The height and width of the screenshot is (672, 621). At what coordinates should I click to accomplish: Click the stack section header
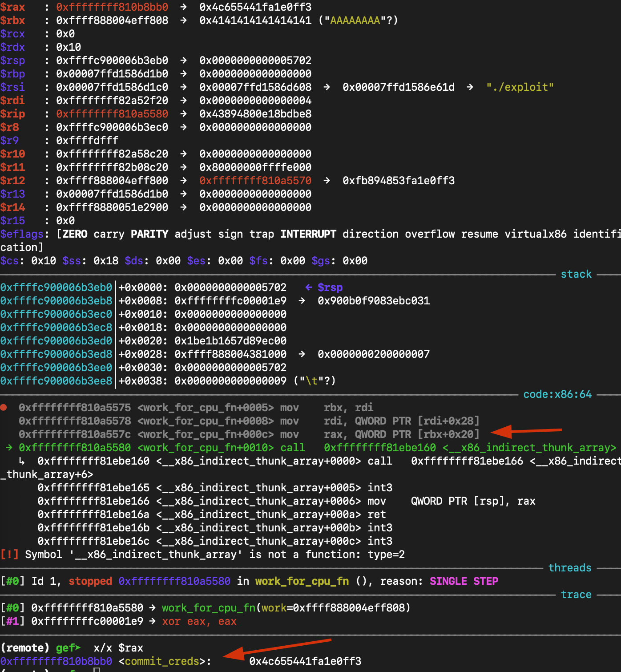tap(576, 274)
